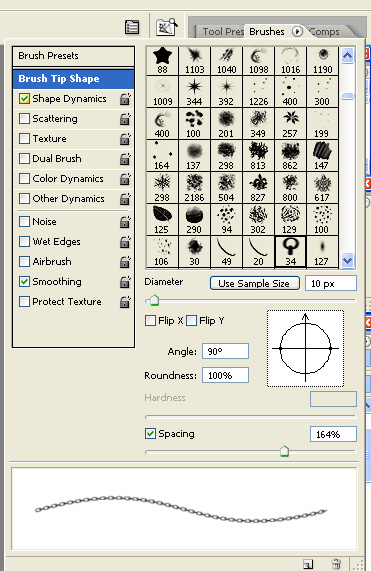Enable the Texture checkbox

(24, 139)
